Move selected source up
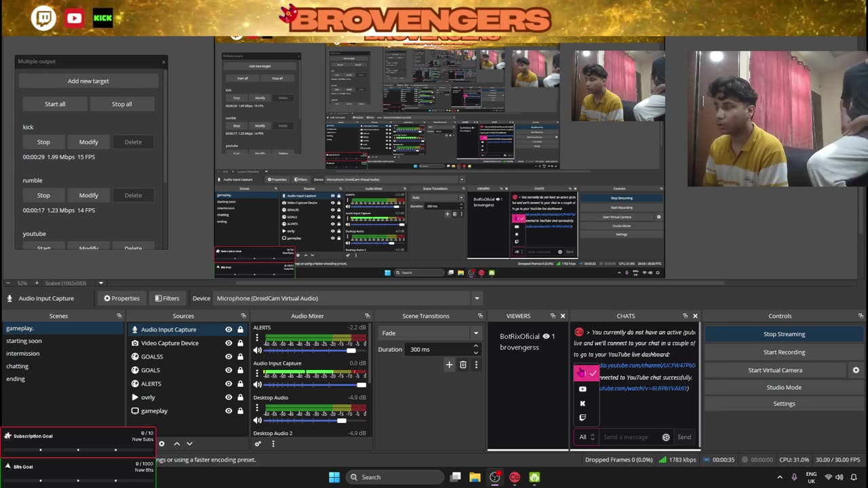 coord(177,444)
